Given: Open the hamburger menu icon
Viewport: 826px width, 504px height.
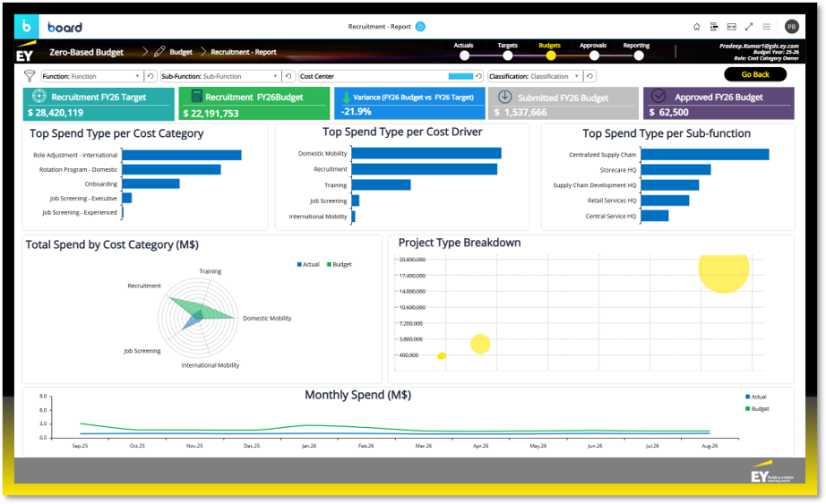Looking at the screenshot, I should click(x=766, y=27).
